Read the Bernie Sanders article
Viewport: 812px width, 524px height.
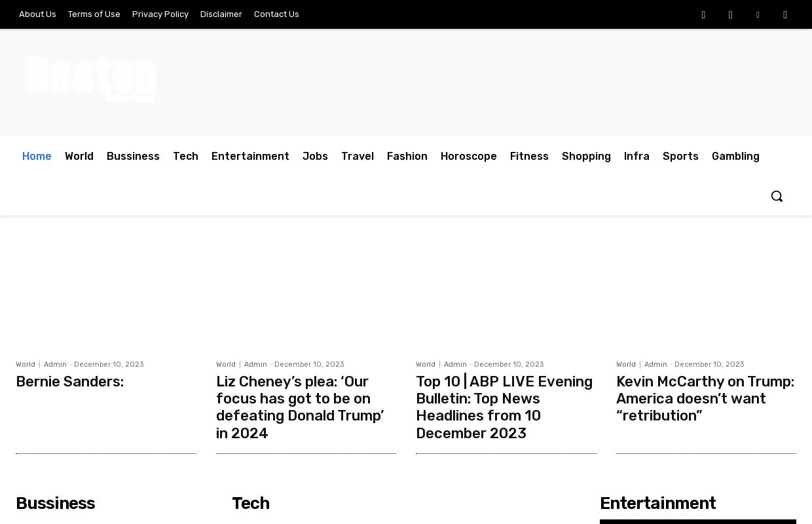[x=69, y=381]
